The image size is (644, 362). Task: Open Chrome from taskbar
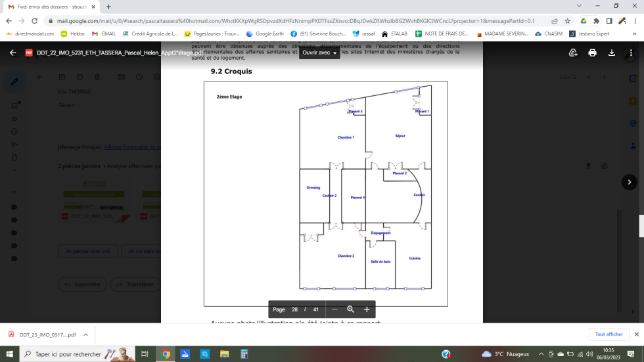[x=166, y=354]
